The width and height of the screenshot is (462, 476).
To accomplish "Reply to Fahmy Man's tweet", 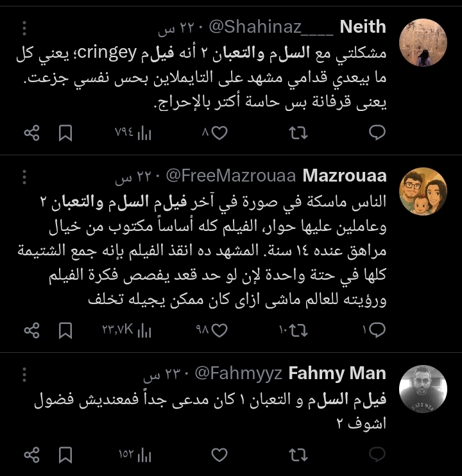I will (378, 455).
